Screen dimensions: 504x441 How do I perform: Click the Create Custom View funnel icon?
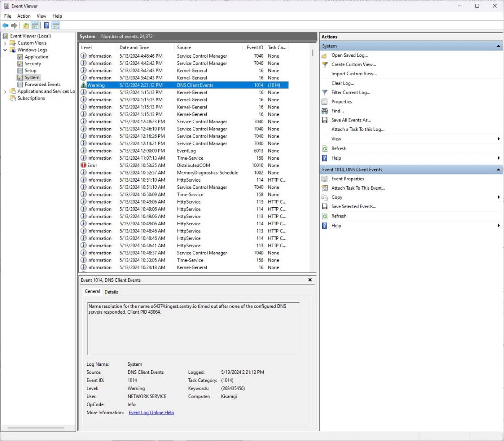(325, 65)
